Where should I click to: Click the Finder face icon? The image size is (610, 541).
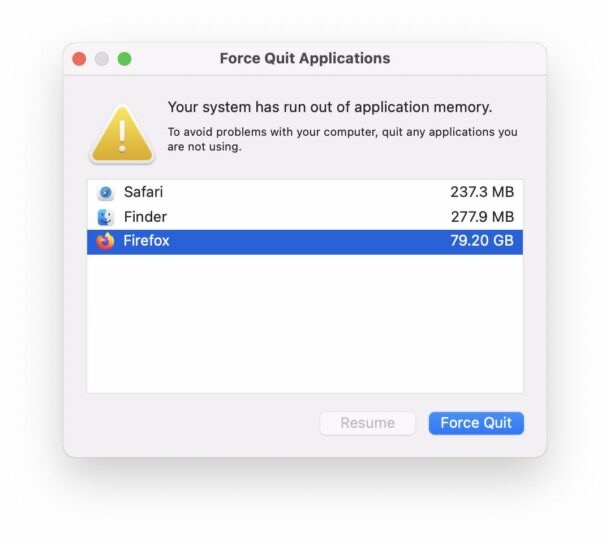[x=105, y=217]
